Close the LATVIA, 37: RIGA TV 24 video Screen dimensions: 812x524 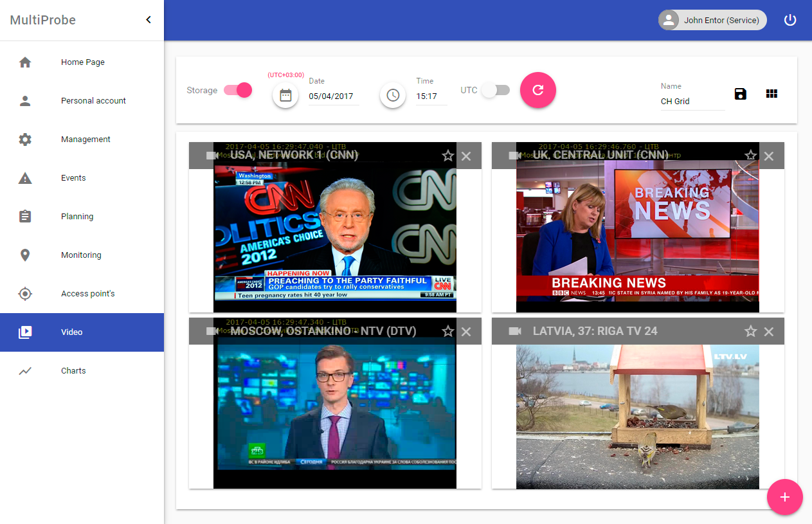pyautogui.click(x=768, y=331)
